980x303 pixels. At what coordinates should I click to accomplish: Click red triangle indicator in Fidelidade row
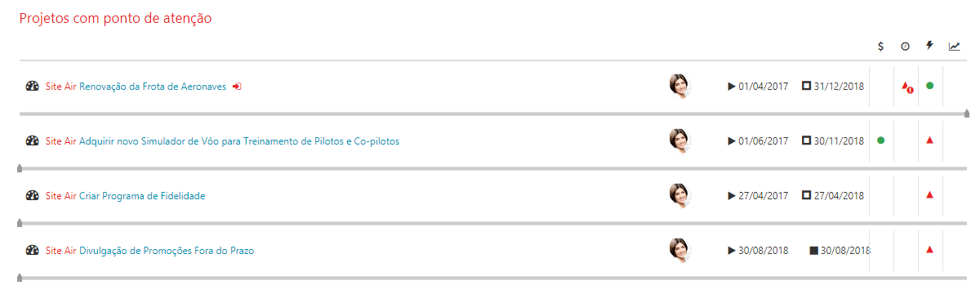click(929, 195)
